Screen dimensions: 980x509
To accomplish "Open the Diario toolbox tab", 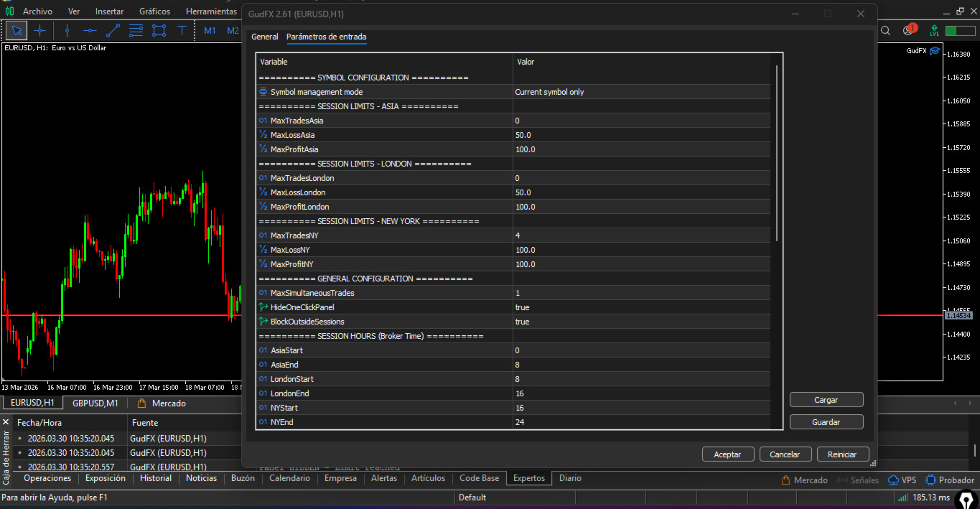I will pos(570,478).
